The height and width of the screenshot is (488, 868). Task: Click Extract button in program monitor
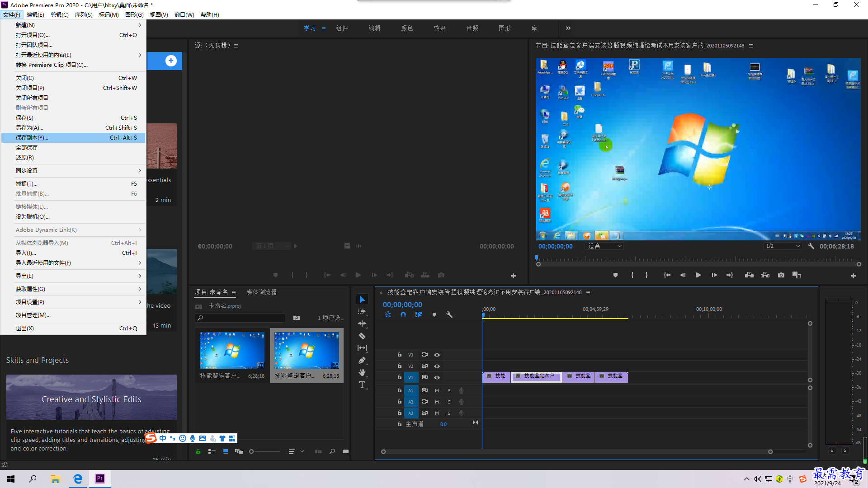tap(765, 275)
